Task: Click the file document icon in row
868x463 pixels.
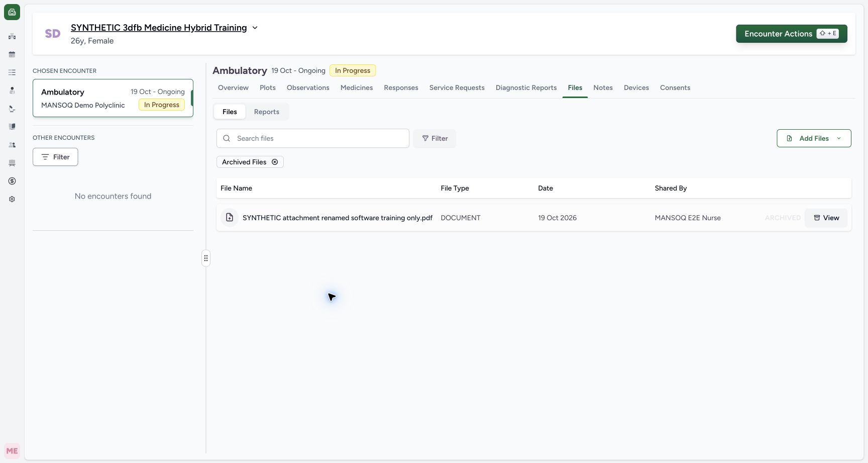Action: 230,218
